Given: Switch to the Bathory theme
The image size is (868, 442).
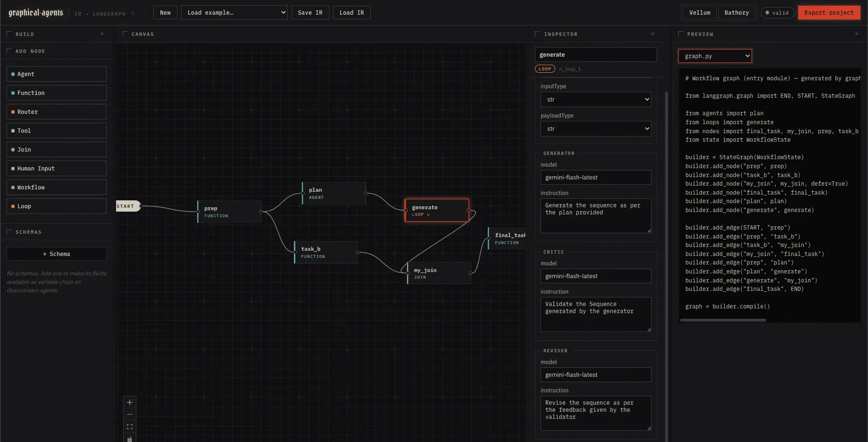Looking at the screenshot, I should (736, 13).
